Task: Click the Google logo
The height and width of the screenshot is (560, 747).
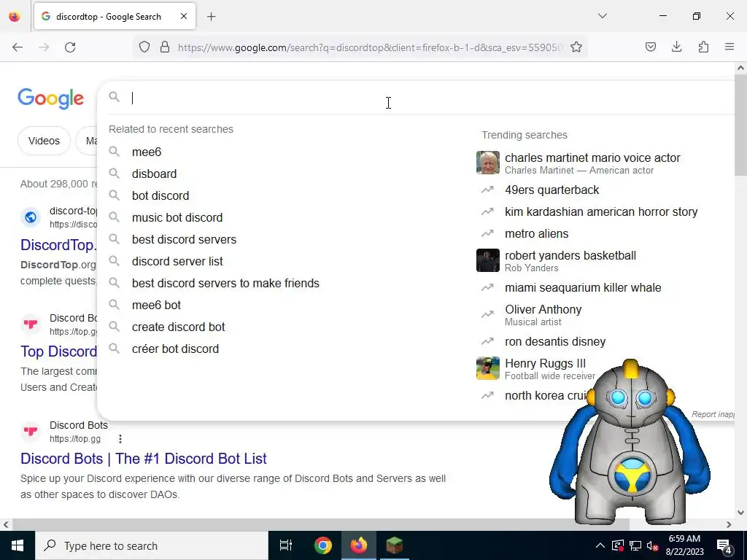Action: click(51, 98)
